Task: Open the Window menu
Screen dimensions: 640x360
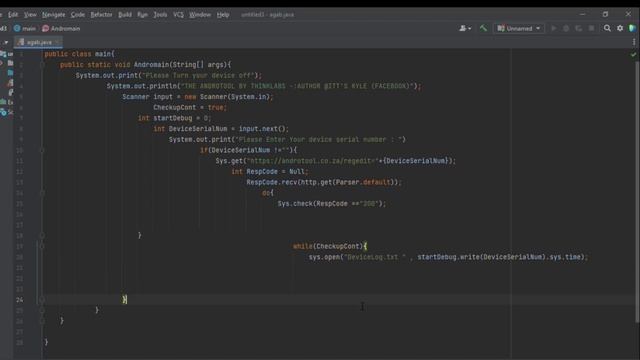Action: click(x=200, y=15)
